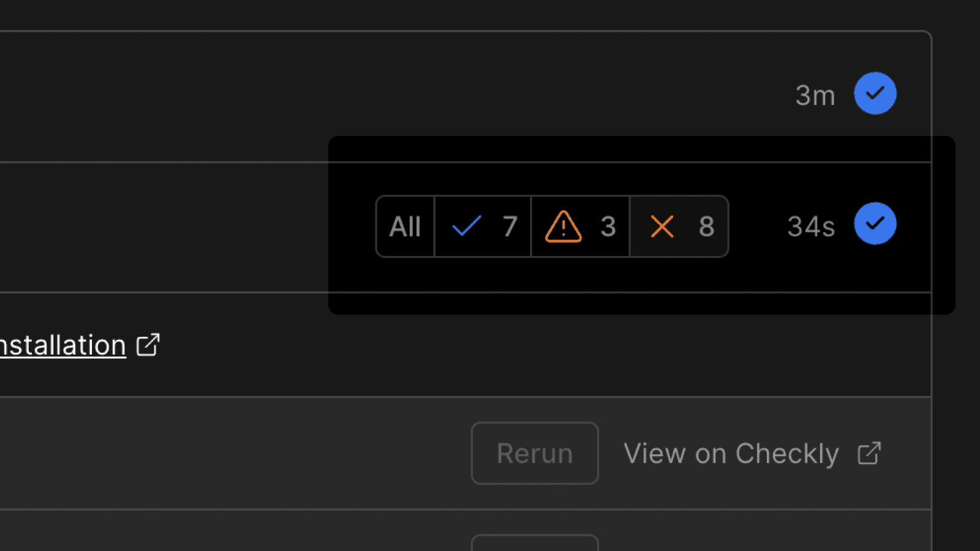The height and width of the screenshot is (551, 980).
Task: Show the 7 passed results count
Action: click(510, 227)
